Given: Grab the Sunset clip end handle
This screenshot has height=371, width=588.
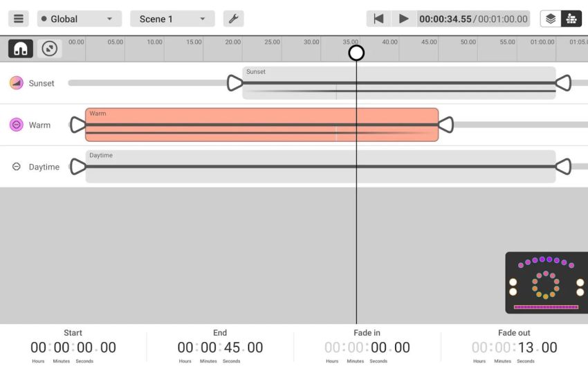Looking at the screenshot, I should coord(563,83).
